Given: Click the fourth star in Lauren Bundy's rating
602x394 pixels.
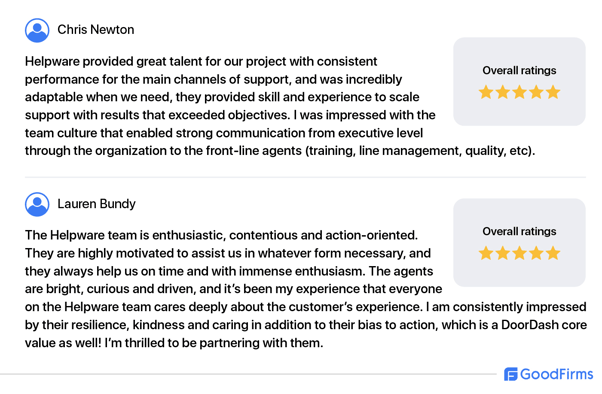Looking at the screenshot, I should click(536, 253).
